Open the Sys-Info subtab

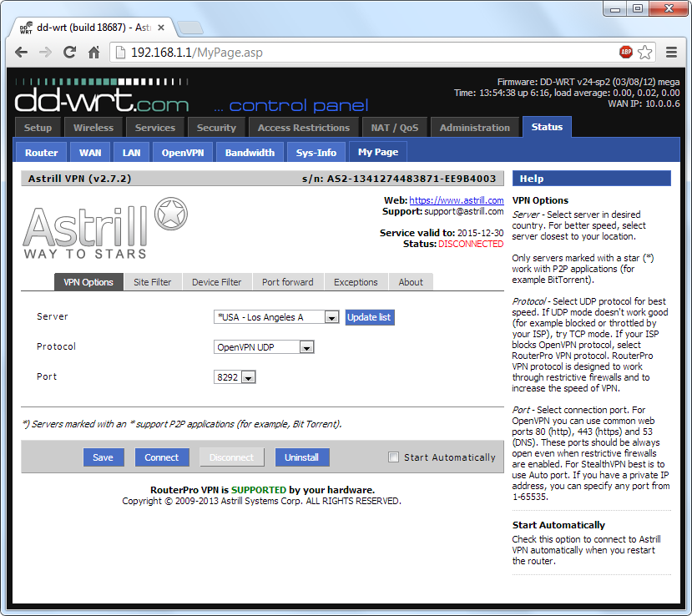point(316,152)
